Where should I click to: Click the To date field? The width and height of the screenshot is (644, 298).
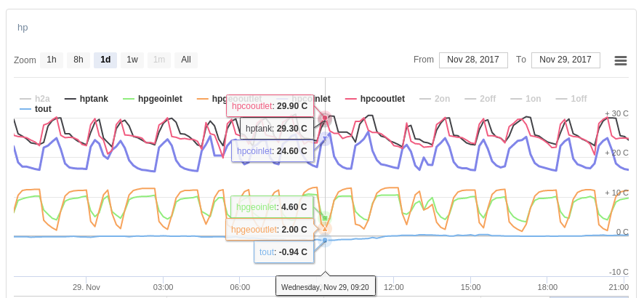click(x=565, y=60)
